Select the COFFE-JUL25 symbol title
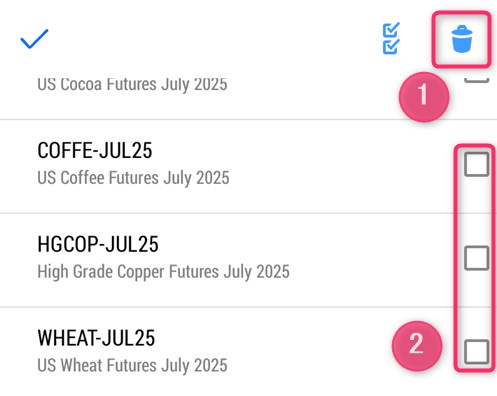The image size is (497, 396). (95, 150)
